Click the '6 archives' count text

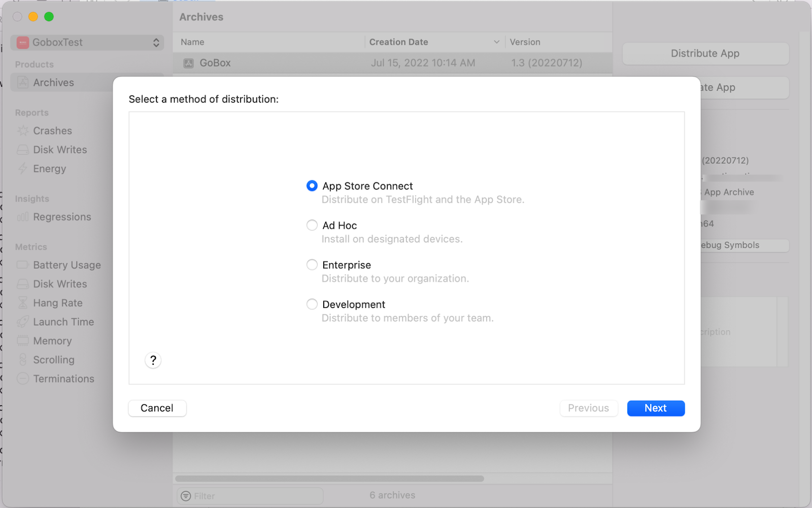click(x=392, y=495)
